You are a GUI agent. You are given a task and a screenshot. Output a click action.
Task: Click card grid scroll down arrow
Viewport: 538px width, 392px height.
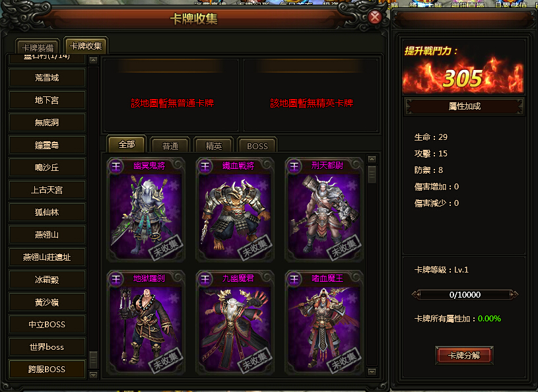coord(372,372)
